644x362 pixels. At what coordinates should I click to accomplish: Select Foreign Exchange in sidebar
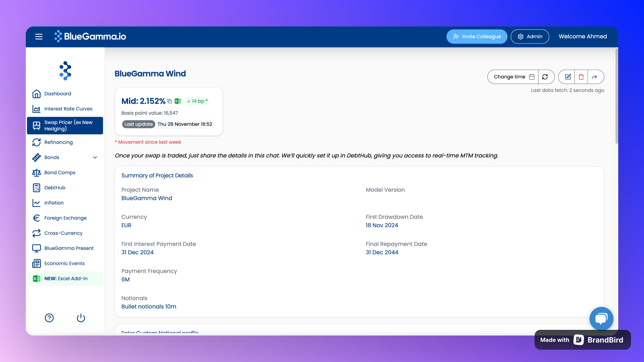65,218
